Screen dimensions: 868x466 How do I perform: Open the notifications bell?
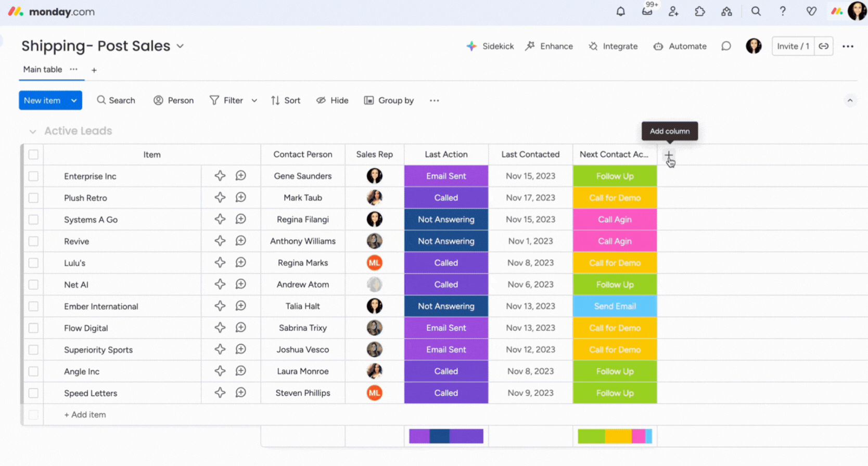pyautogui.click(x=620, y=11)
